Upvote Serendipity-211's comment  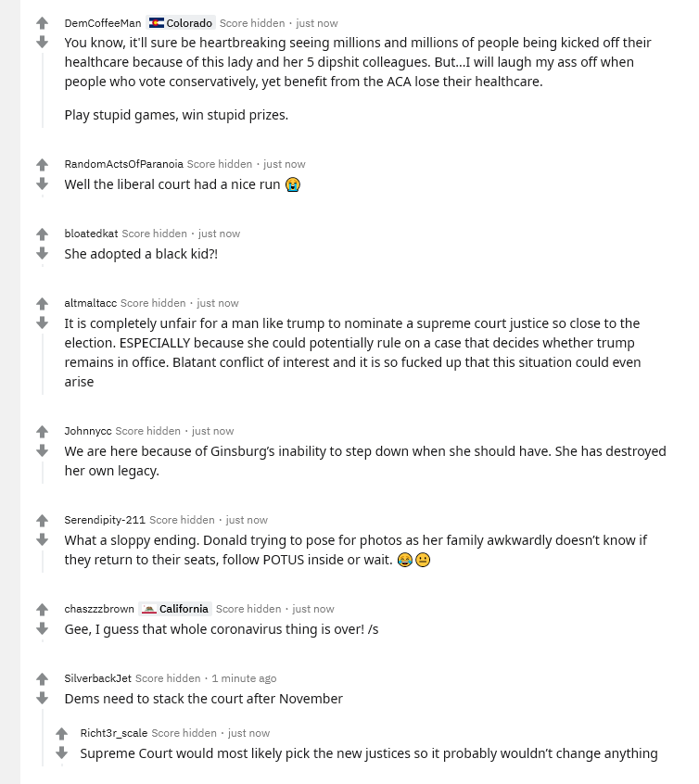[x=42, y=521]
